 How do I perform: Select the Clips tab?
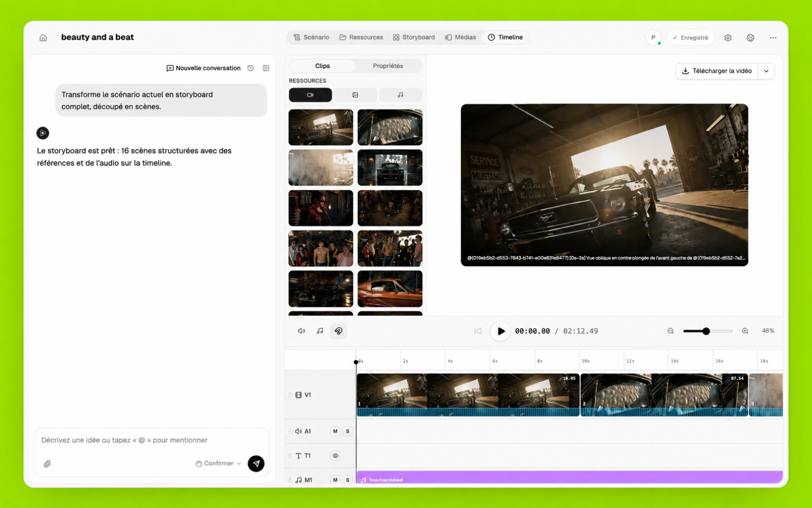pyautogui.click(x=322, y=66)
